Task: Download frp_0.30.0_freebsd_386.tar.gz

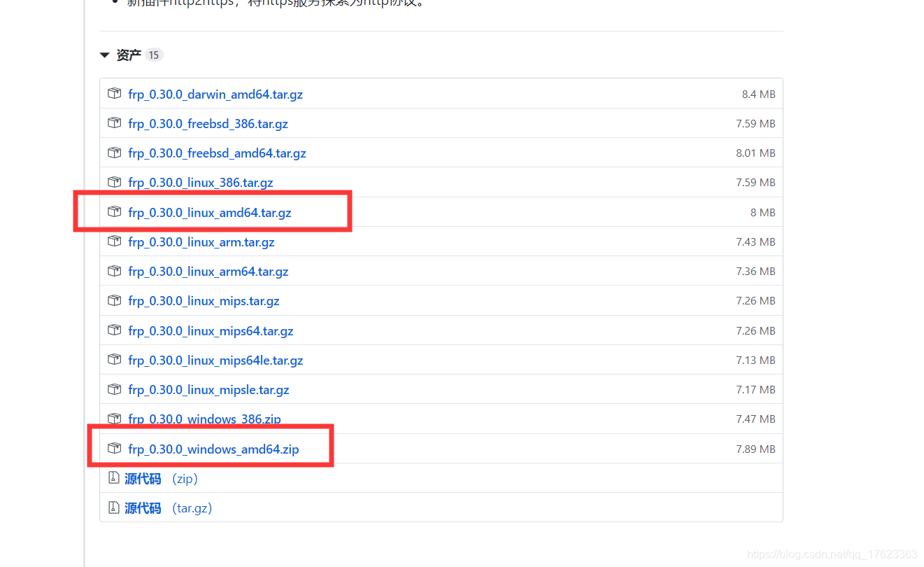Action: (x=208, y=123)
